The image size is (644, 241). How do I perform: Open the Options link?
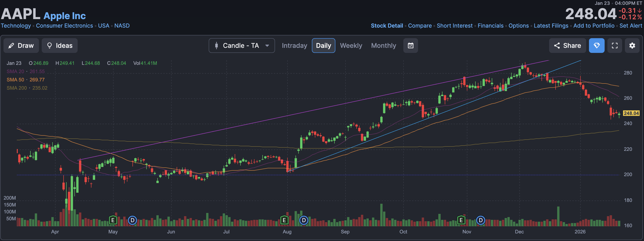[518, 26]
